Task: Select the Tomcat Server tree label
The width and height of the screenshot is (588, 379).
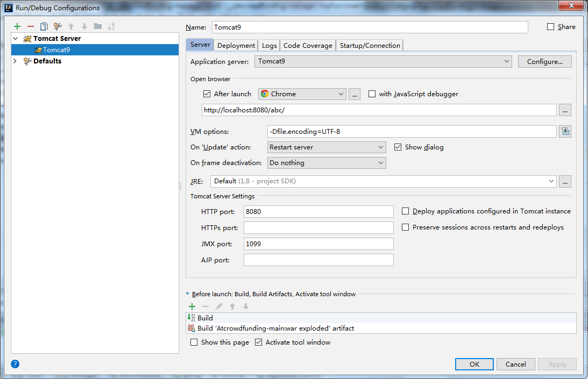Action: (57, 39)
